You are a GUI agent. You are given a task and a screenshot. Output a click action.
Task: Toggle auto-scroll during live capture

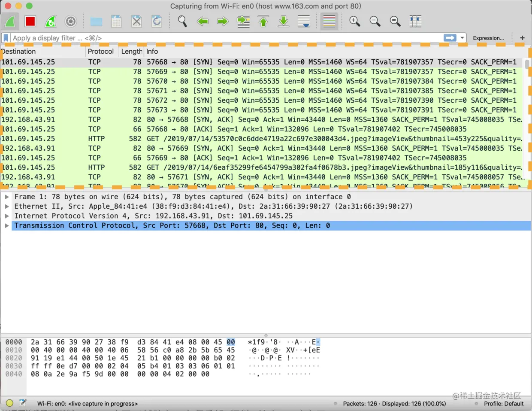pyautogui.click(x=304, y=21)
